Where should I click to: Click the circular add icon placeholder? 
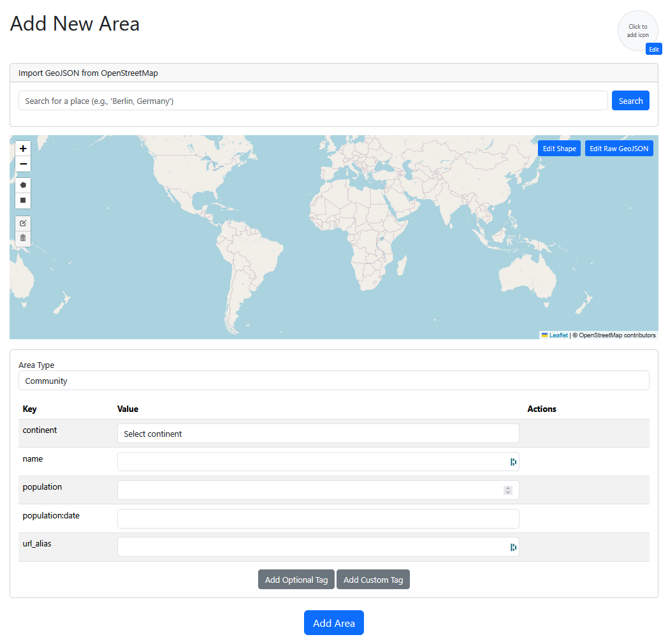click(637, 31)
